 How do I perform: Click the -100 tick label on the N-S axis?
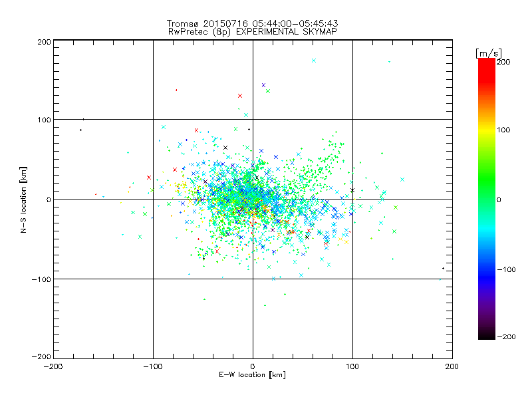tap(41, 279)
